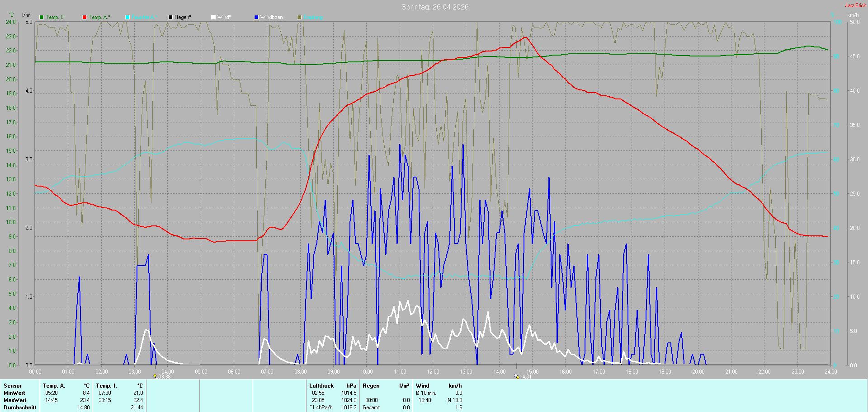Screen dimensions: 868x412
Task: Click the Gesamt rain total label
Action: pyautogui.click(x=371, y=407)
